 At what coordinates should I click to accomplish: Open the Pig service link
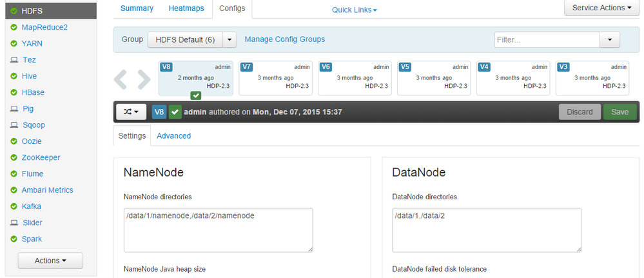click(28, 109)
